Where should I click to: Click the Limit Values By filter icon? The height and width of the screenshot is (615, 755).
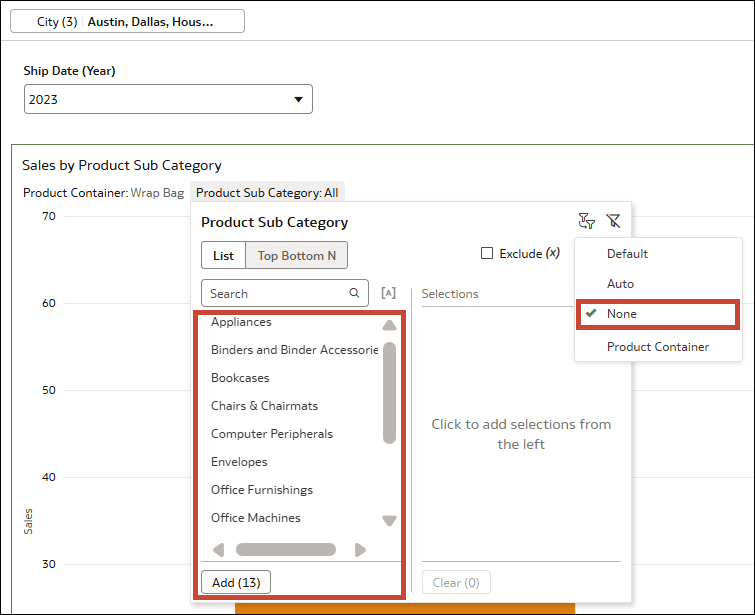click(586, 221)
